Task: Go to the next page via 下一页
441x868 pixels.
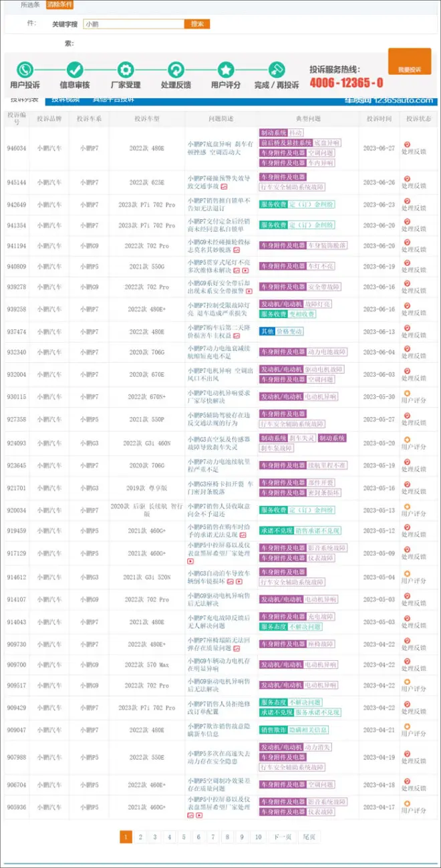Action: tap(283, 837)
